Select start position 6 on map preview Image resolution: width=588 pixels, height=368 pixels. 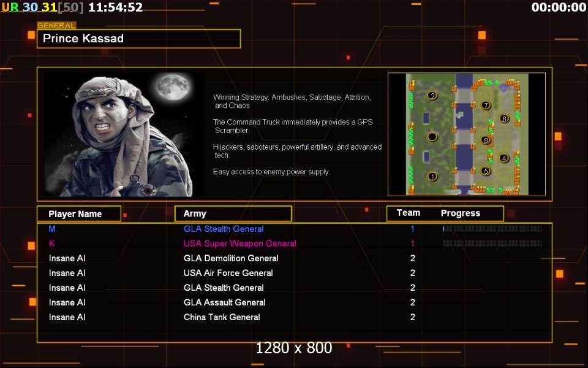click(x=504, y=118)
